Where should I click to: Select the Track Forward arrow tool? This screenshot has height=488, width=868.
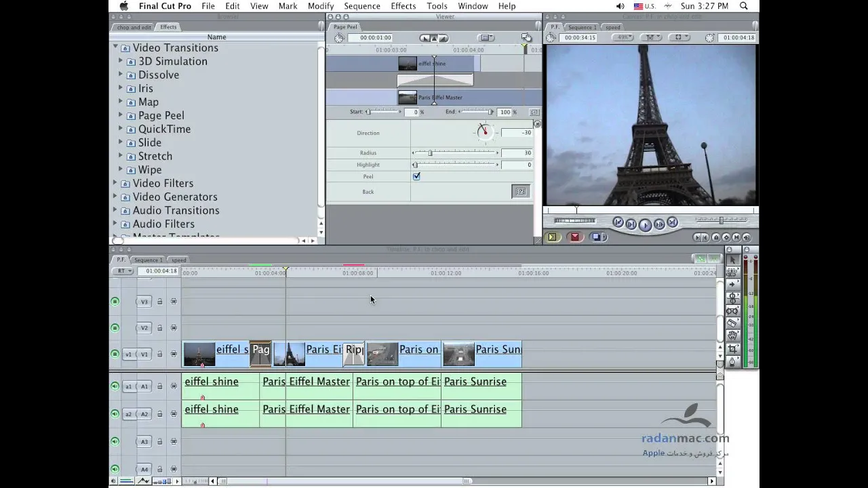[x=732, y=285]
